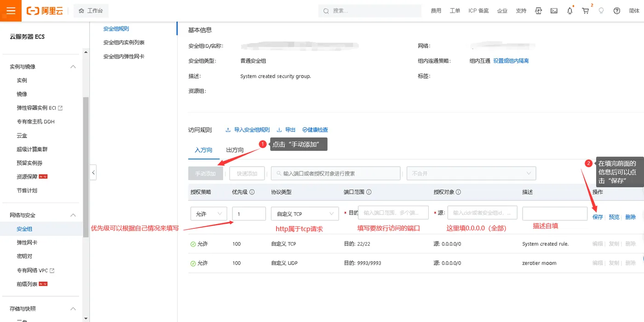Open 专有宿主机 DDH in the sidebar

pos(35,122)
